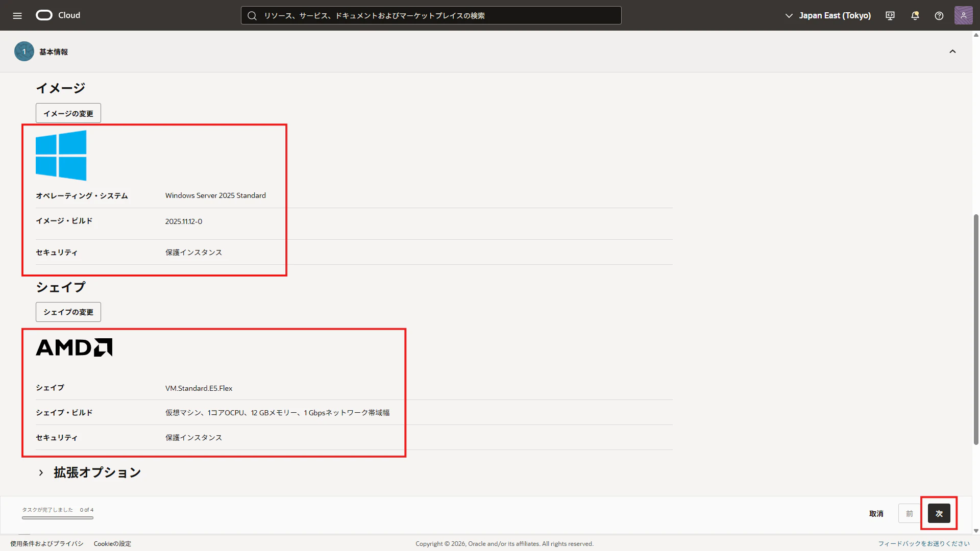The width and height of the screenshot is (980, 551).
Task: Click the オペレーティング・システム label
Action: (x=82, y=196)
